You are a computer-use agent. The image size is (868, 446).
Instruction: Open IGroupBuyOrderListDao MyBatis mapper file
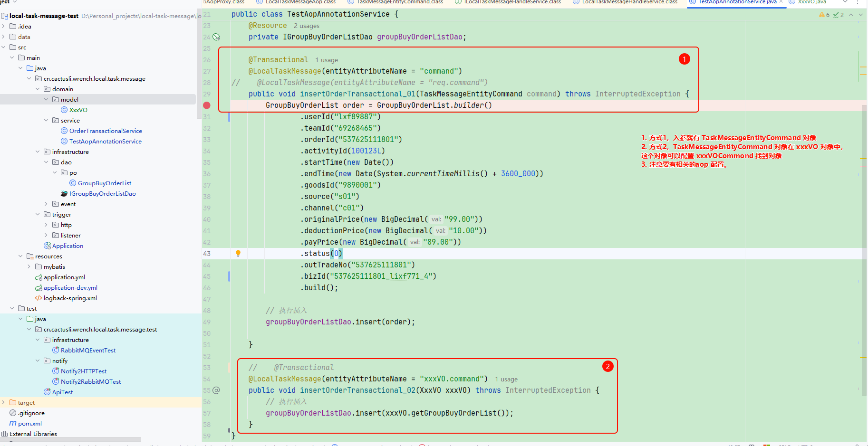coord(102,194)
